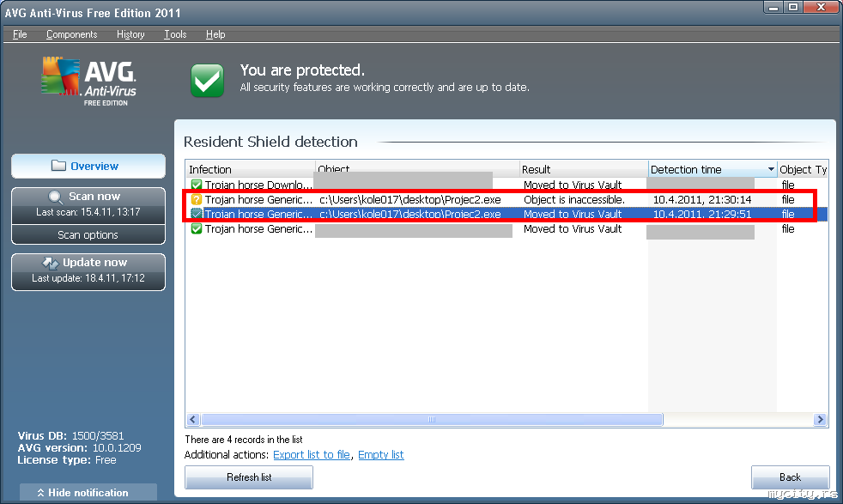The image size is (843, 504).
Task: Click chevron icon beside Hide notification
Action: click(40, 493)
